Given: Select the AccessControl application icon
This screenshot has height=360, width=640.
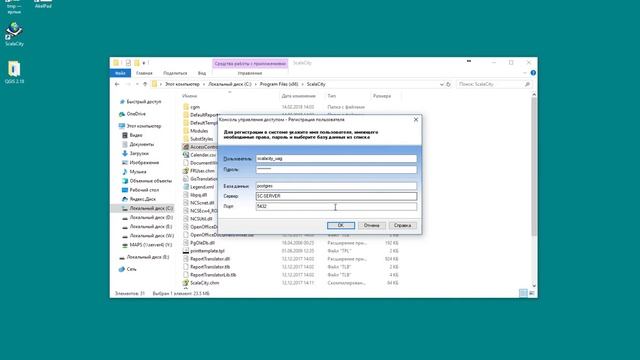Looking at the screenshot, I should tap(186, 147).
